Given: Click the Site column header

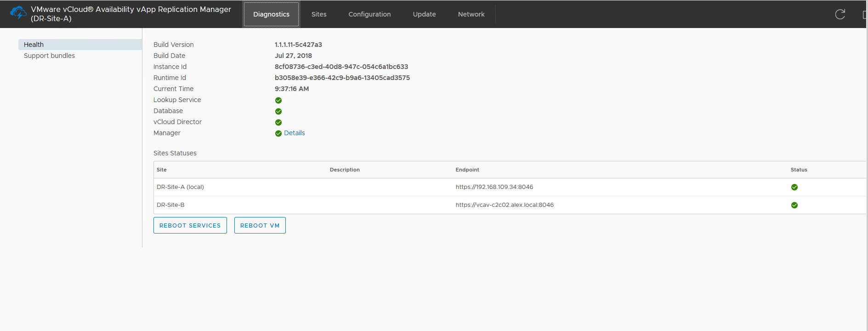Looking at the screenshot, I should (162, 170).
